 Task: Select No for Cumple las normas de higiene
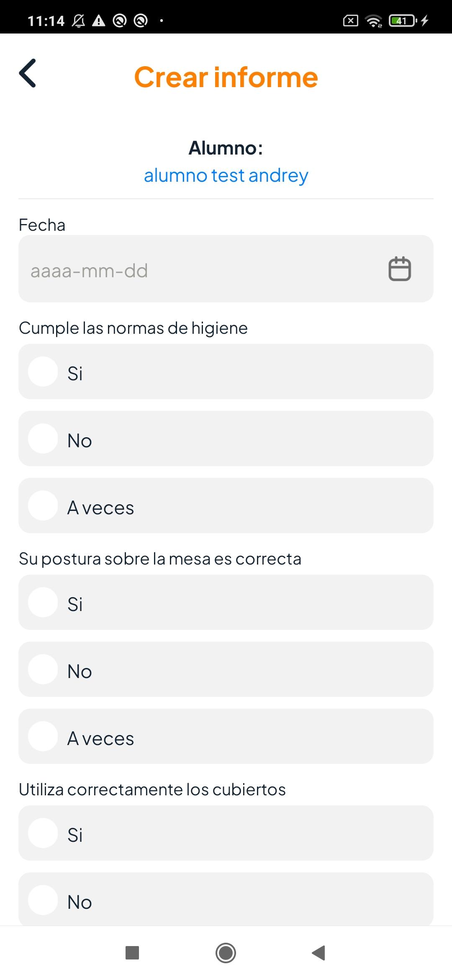226,438
